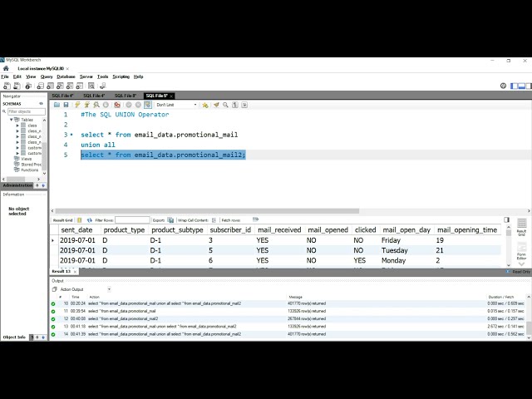The image size is (532, 399).
Task: Select output row 14 at 00:41:39
Action: click(288, 334)
